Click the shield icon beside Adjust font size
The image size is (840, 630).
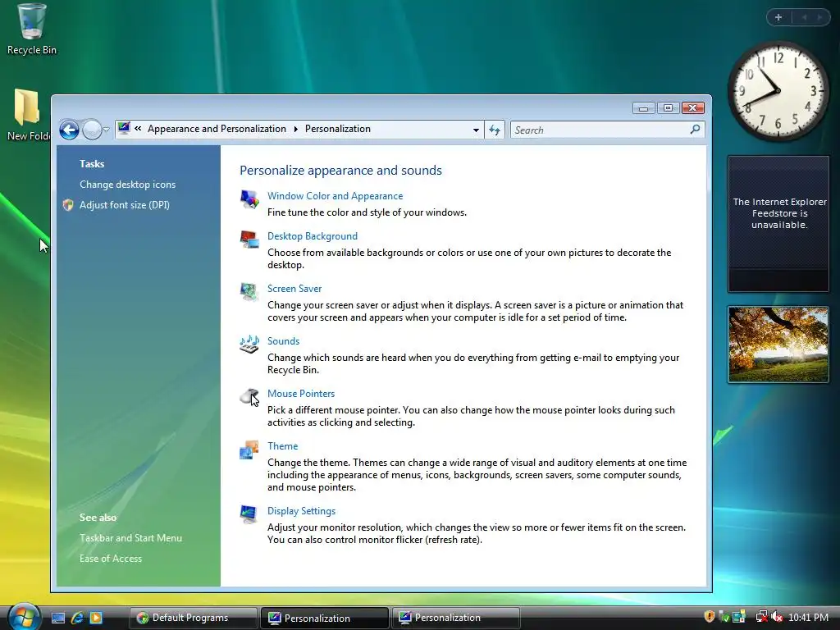coord(68,204)
